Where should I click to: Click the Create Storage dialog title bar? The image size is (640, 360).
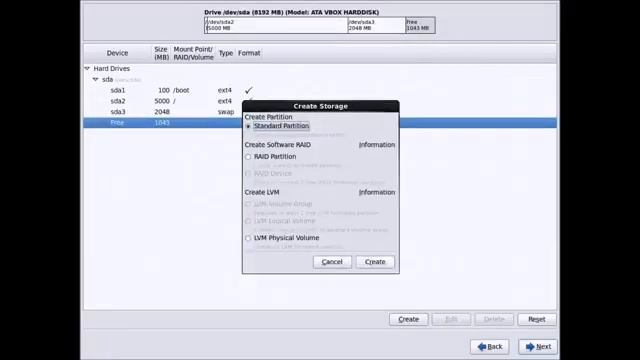tap(320, 106)
